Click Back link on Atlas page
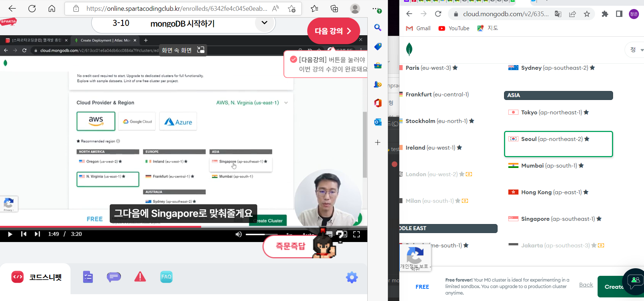The image size is (644, 301). coord(586,284)
